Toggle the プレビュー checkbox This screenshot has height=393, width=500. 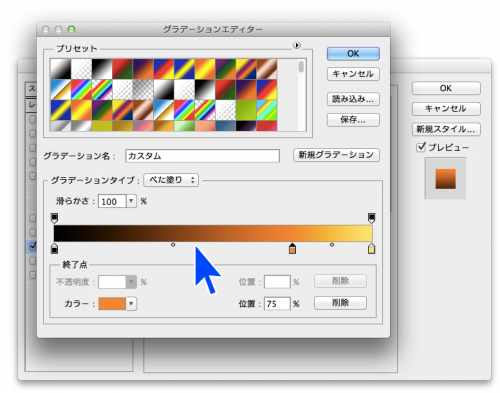coord(421,147)
